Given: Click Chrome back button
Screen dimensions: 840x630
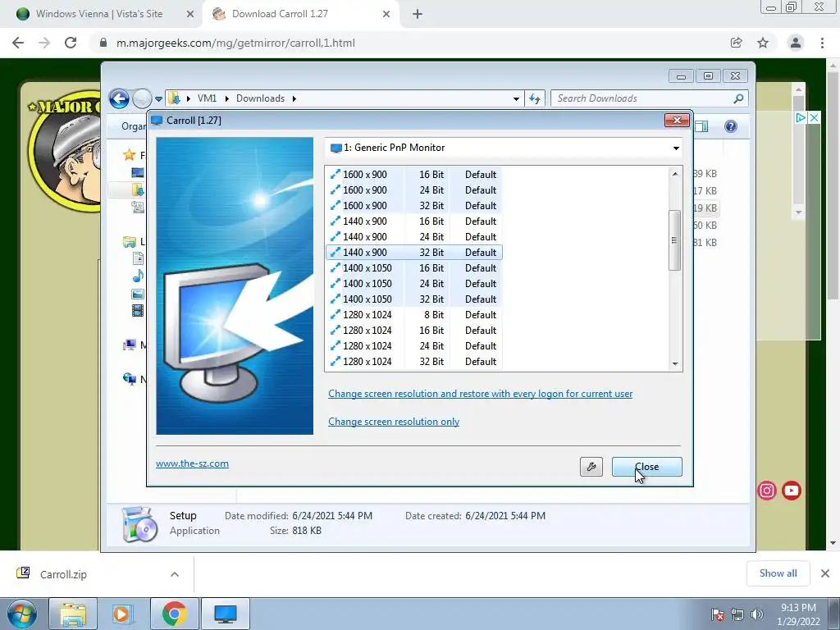Looking at the screenshot, I should coord(18,43).
